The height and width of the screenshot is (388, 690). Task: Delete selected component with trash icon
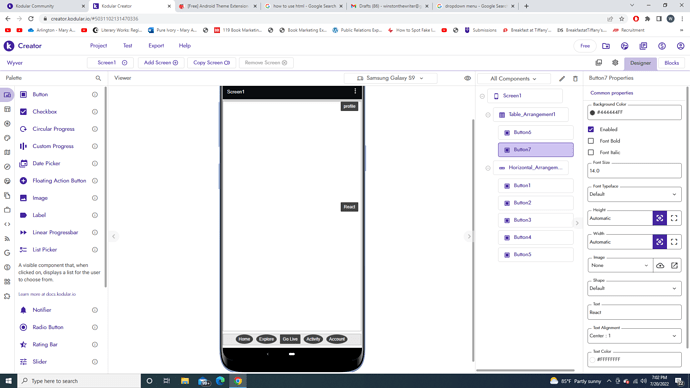575,79
